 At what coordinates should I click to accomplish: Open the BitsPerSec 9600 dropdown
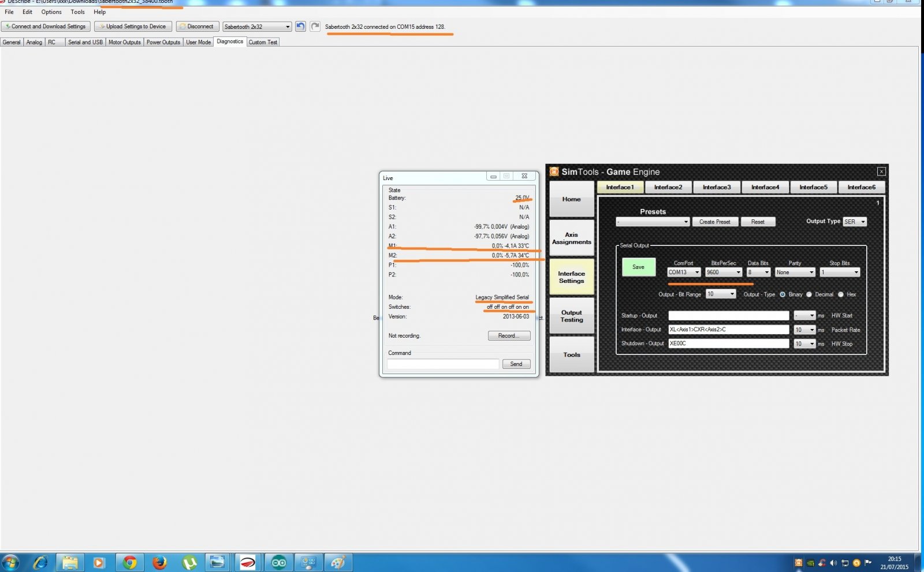724,272
